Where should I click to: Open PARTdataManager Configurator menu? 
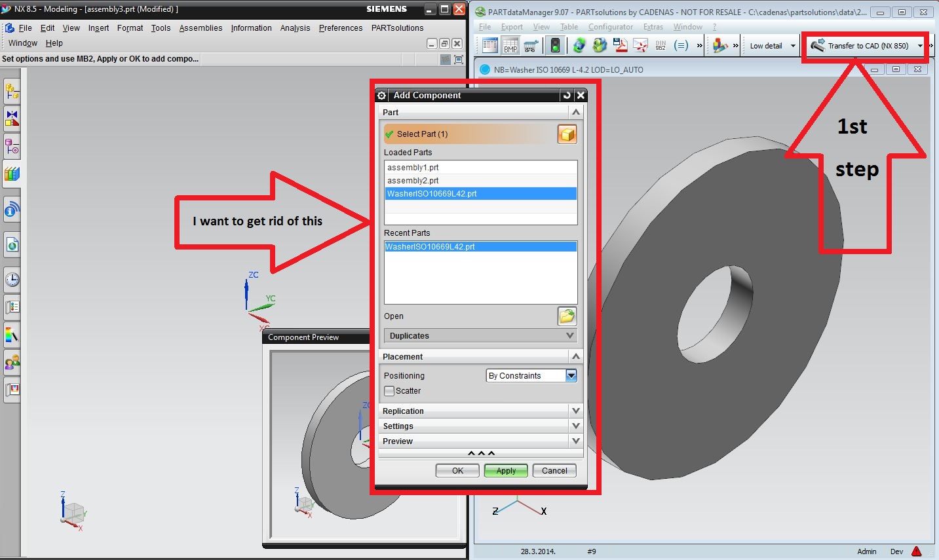click(x=611, y=27)
